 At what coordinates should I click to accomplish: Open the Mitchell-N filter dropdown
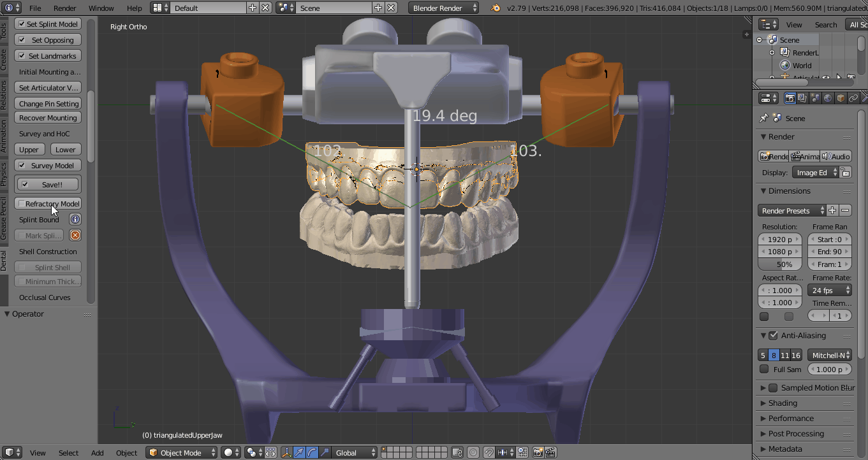tap(830, 355)
